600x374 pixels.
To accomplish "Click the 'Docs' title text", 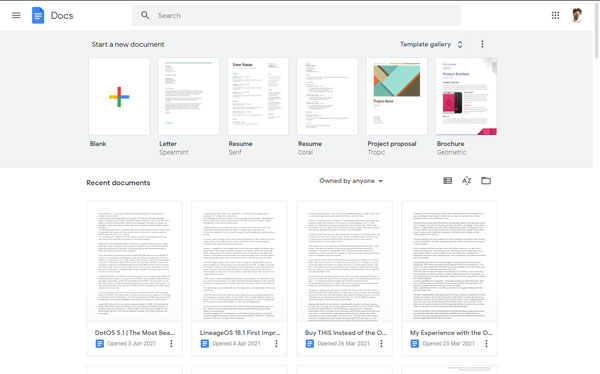I will click(x=62, y=16).
